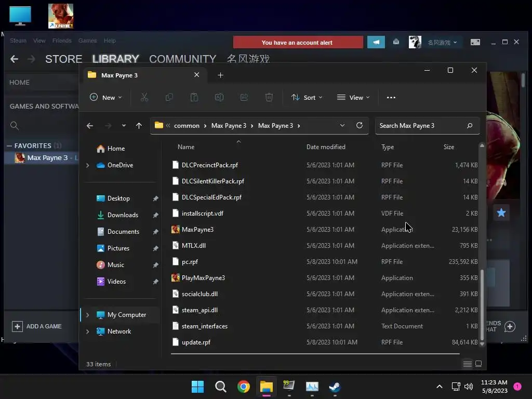Viewport: 532px width, 399px height.
Task: Click the Cut scissors icon in Explorer toolbar
Action: (144, 97)
